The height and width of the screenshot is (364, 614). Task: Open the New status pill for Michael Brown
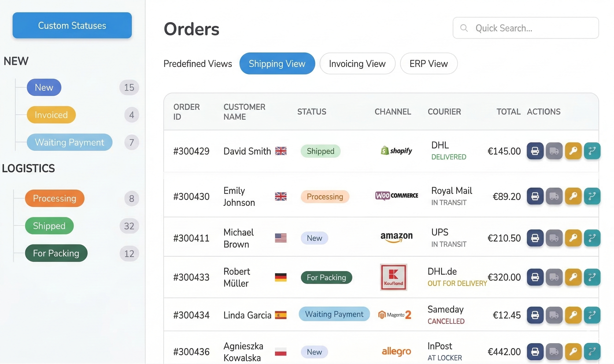point(314,238)
